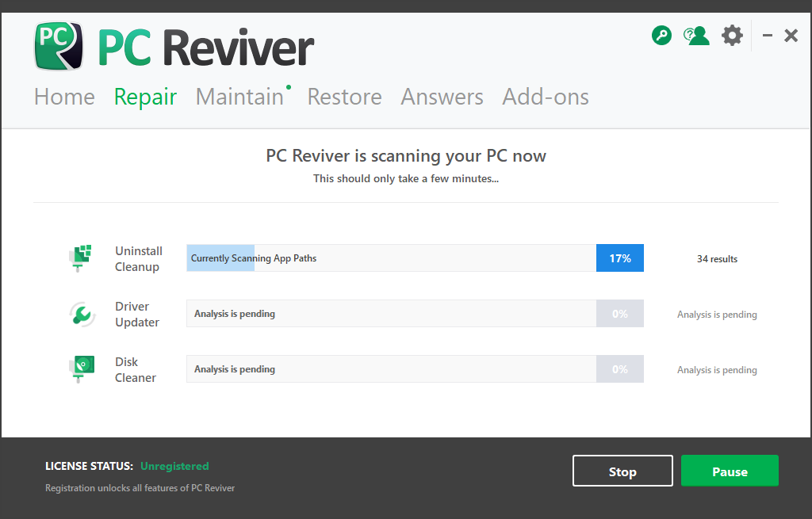812x519 pixels.
Task: Close the PC Reviver window
Action: click(x=791, y=35)
